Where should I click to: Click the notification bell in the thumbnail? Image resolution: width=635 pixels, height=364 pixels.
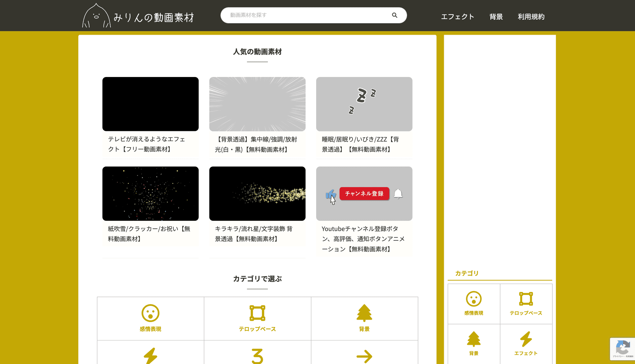pyautogui.click(x=398, y=194)
